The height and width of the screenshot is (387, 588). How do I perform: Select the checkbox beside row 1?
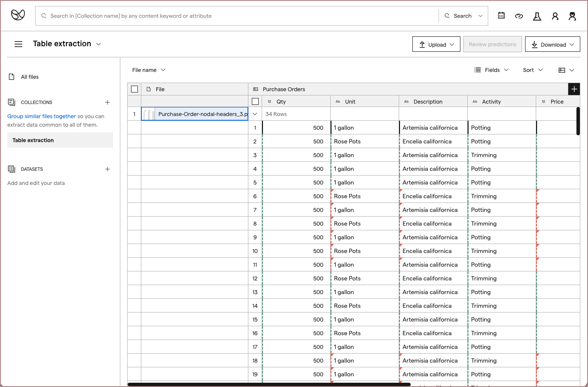pos(134,114)
